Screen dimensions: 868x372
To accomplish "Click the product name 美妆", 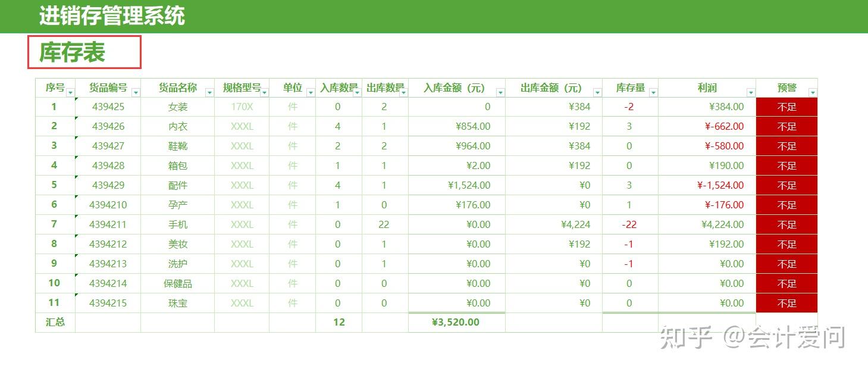I will 178,244.
